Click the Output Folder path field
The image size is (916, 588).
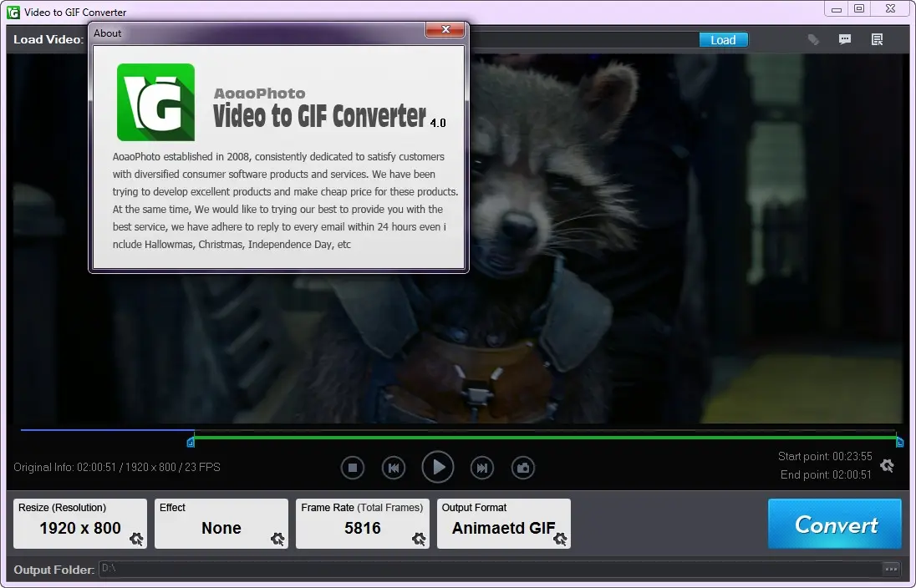coord(490,569)
